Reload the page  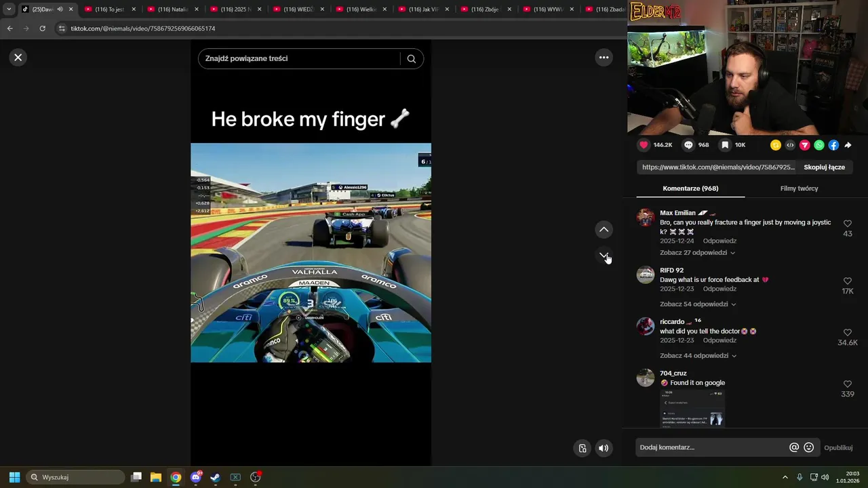click(x=42, y=28)
